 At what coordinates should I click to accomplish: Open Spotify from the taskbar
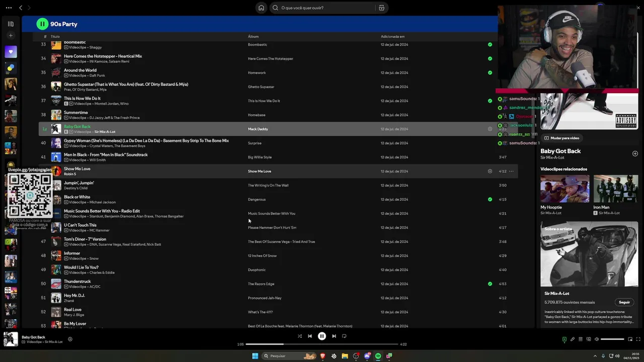click(x=378, y=356)
